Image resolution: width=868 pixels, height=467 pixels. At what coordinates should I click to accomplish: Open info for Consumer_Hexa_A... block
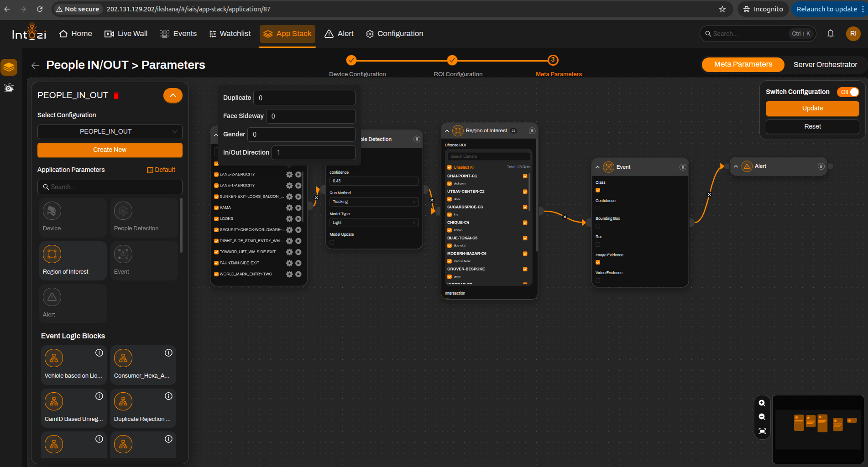[x=168, y=353]
